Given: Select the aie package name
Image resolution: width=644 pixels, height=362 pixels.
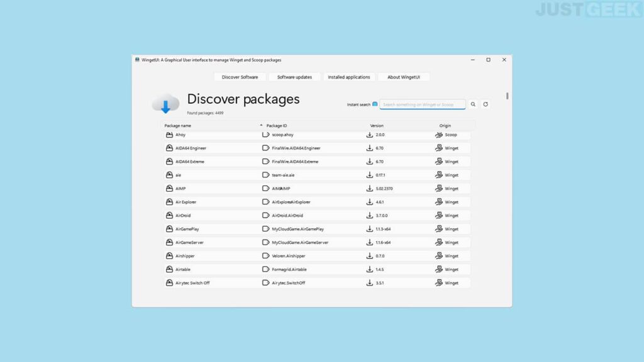Looking at the screenshot, I should pos(178,175).
